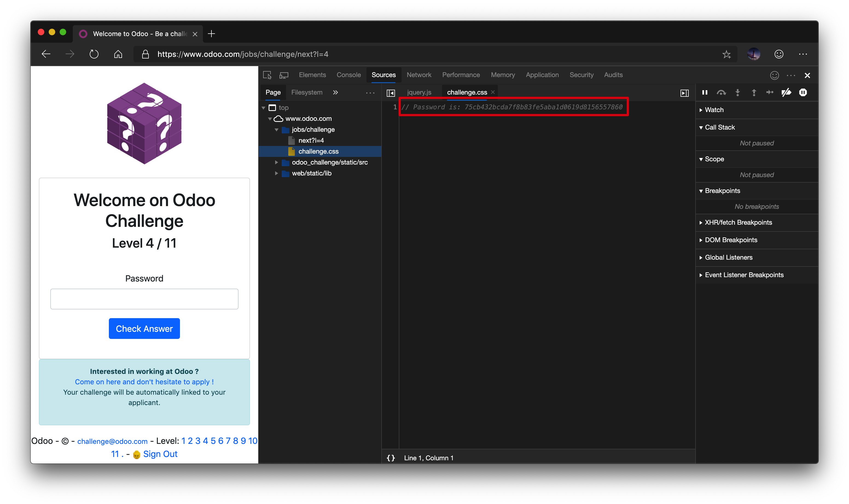Add page to favorites with star icon
The height and width of the screenshot is (504, 849).
726,54
